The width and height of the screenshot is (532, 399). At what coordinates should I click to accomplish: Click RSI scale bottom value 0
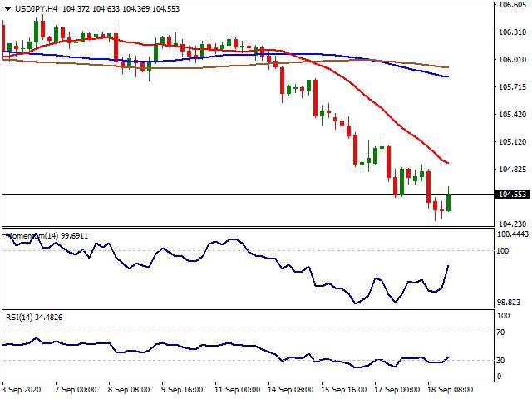tap(499, 377)
